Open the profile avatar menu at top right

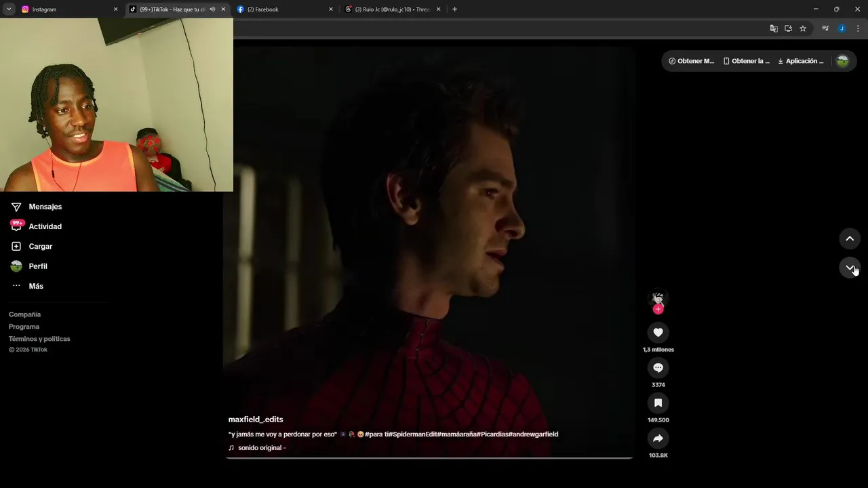pyautogui.click(x=842, y=61)
